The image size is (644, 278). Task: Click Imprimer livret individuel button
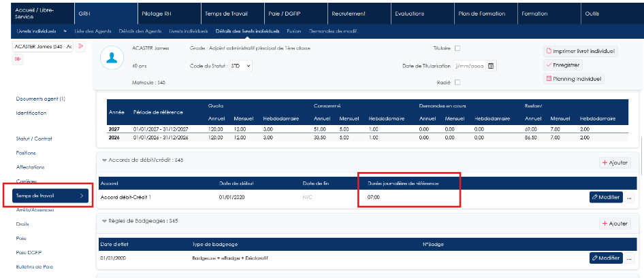(580, 51)
